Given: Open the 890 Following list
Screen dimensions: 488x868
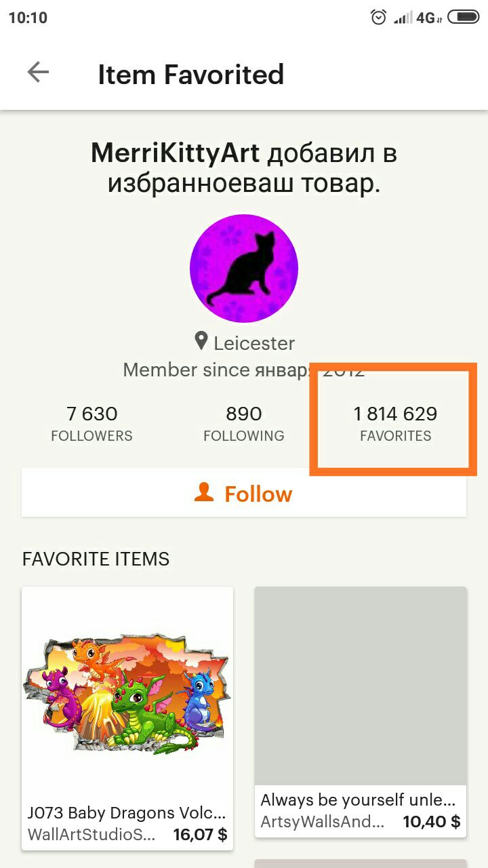Looking at the screenshot, I should pyautogui.click(x=244, y=423).
